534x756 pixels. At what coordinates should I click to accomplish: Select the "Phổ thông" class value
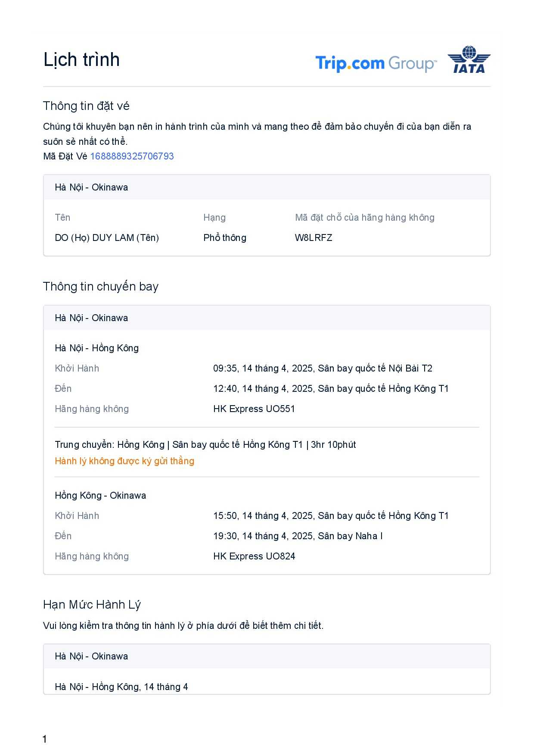coord(225,238)
